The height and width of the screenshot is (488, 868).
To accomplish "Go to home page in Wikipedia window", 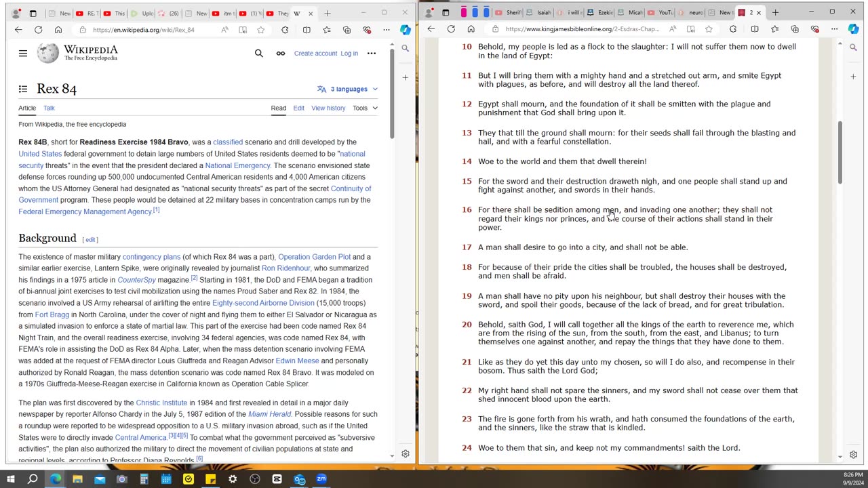I will click(58, 30).
